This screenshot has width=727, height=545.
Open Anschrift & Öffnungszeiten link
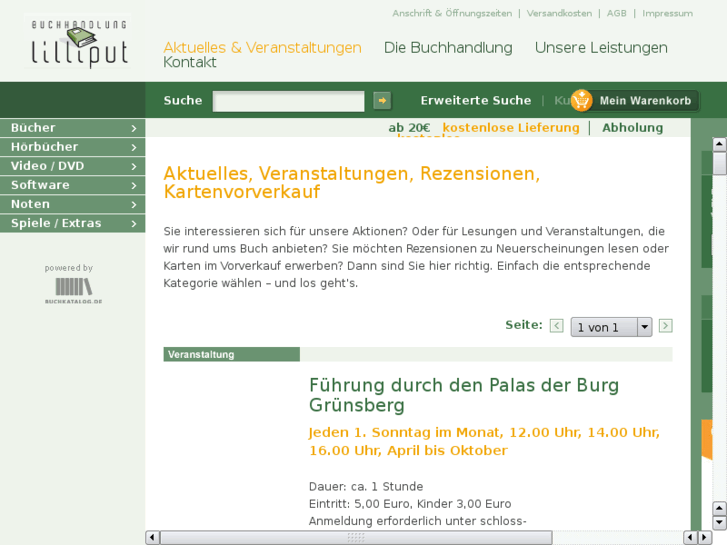(x=452, y=13)
